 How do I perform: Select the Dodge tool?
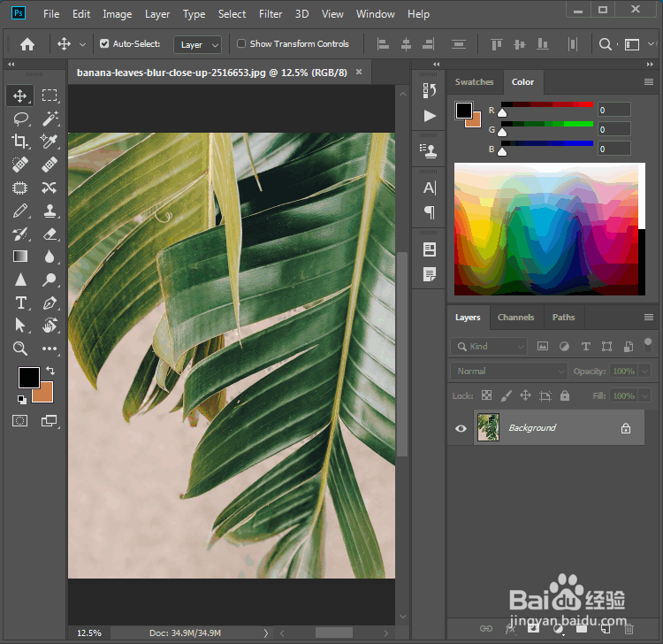click(x=50, y=280)
